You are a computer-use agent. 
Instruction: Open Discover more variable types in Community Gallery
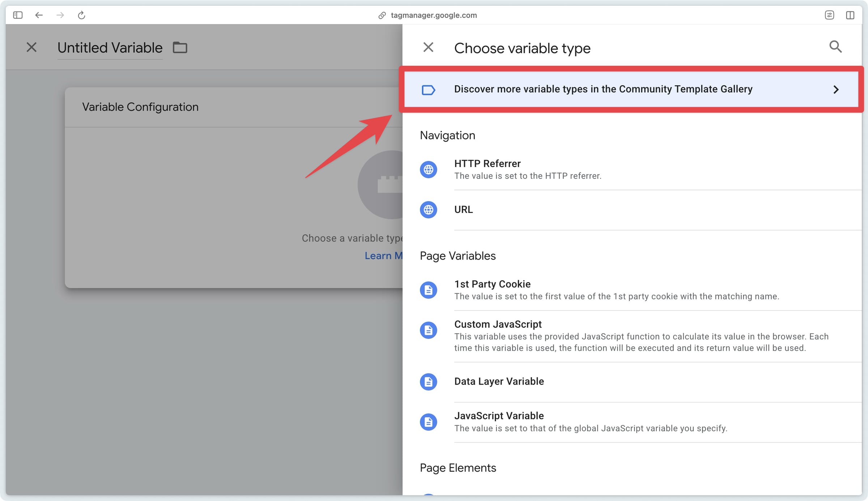pyautogui.click(x=631, y=89)
